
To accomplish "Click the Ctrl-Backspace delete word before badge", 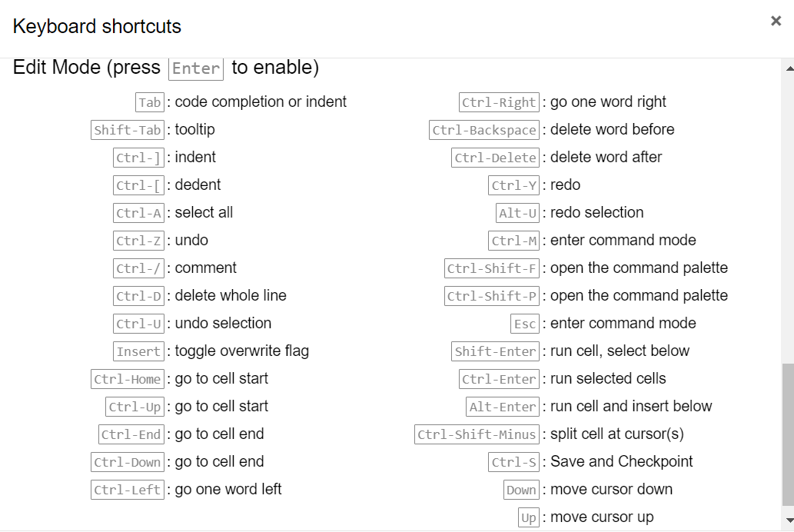I will 483,129.
